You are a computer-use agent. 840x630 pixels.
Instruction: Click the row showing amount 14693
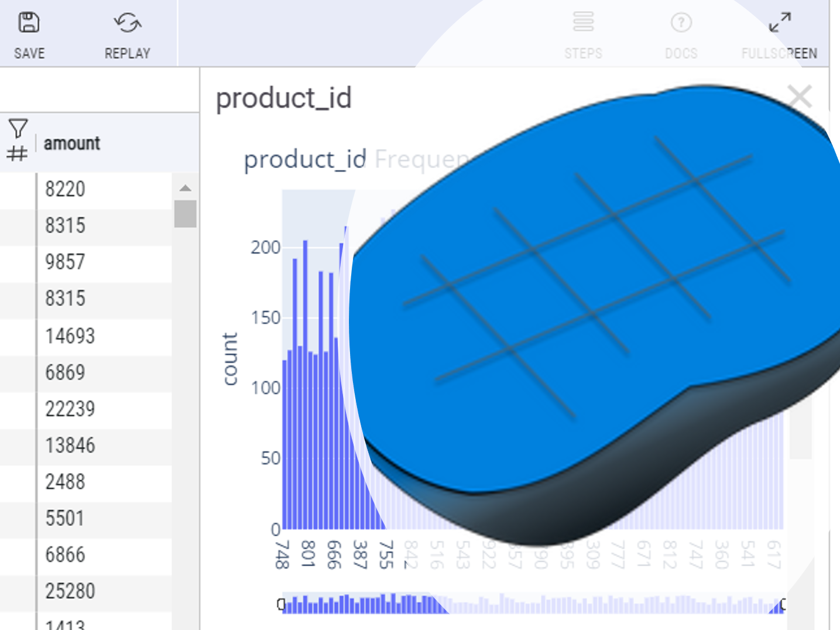coord(70,336)
